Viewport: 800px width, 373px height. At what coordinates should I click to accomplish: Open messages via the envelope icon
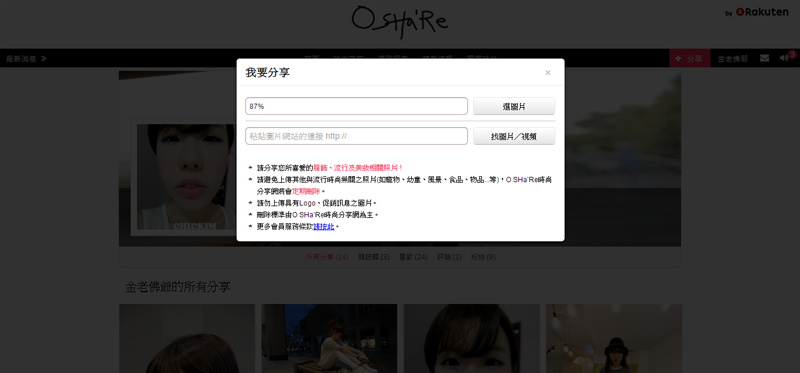(764, 58)
